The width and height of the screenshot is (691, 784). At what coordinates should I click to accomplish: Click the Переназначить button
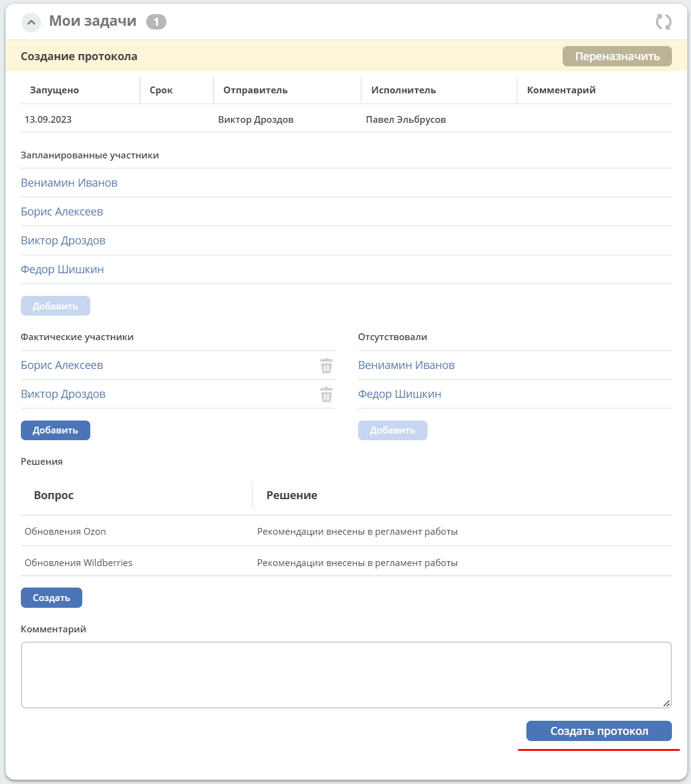click(x=617, y=56)
